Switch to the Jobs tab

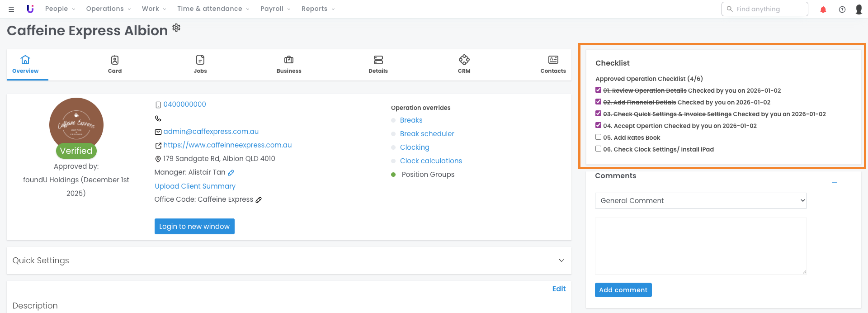click(x=200, y=64)
